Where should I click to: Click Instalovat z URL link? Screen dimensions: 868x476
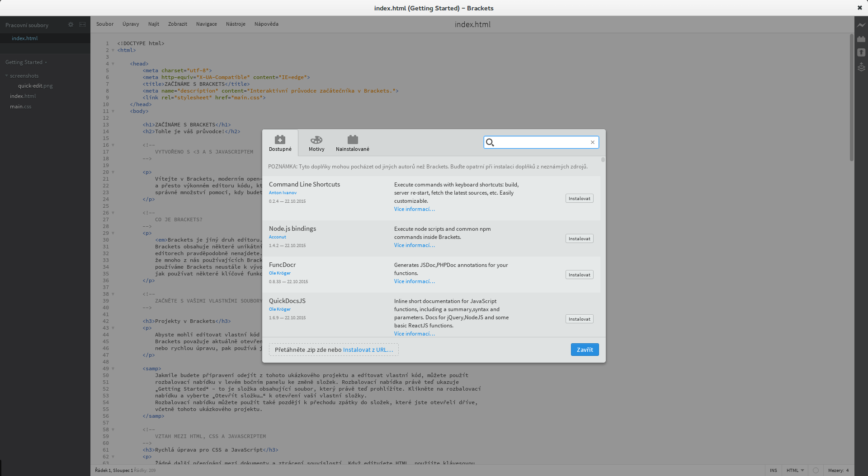(368, 350)
